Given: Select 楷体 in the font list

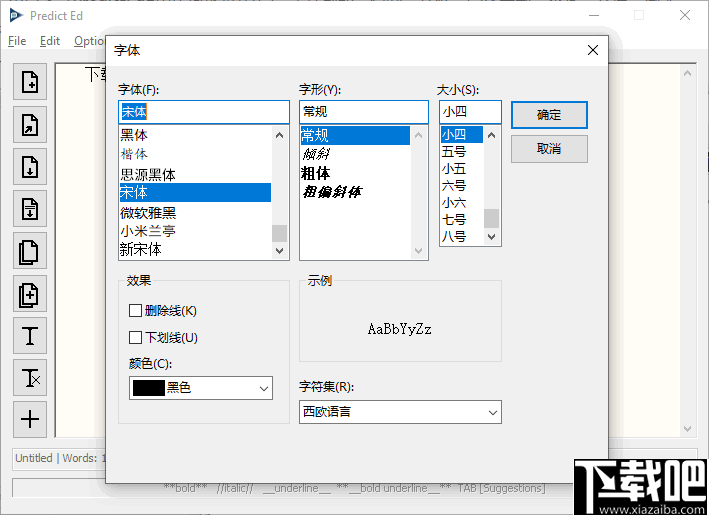Looking at the screenshot, I should click(195, 154).
